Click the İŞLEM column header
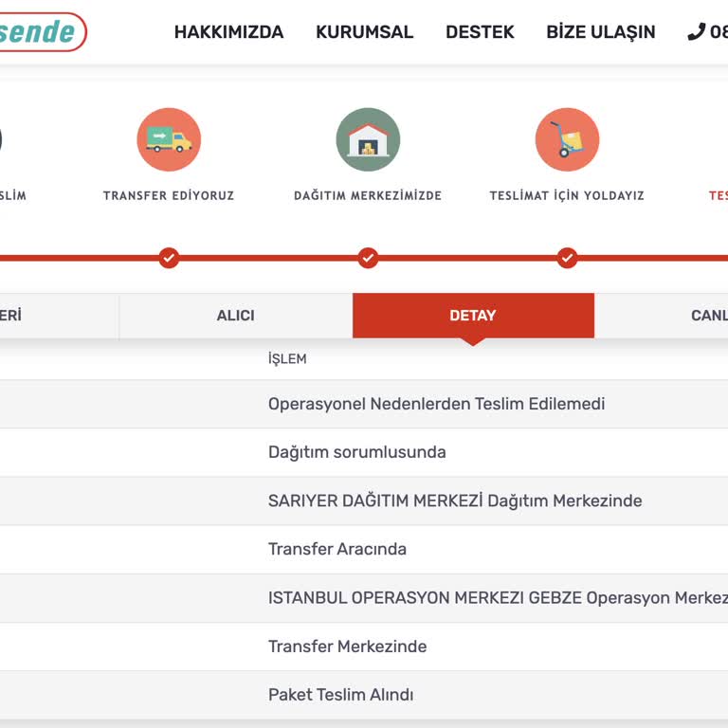Viewport: 728px width, 728px height. click(287, 359)
